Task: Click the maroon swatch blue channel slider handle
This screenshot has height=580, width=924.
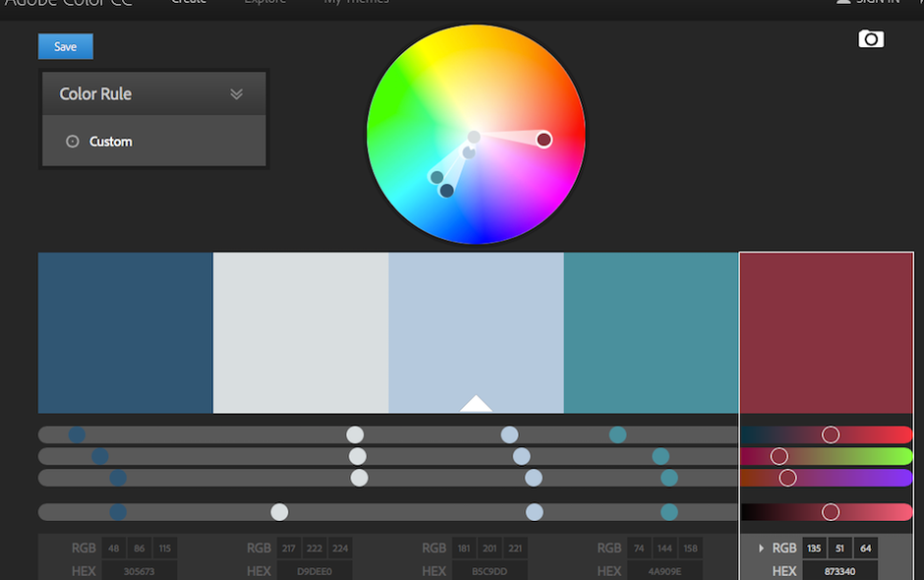Action: pyautogui.click(x=788, y=478)
